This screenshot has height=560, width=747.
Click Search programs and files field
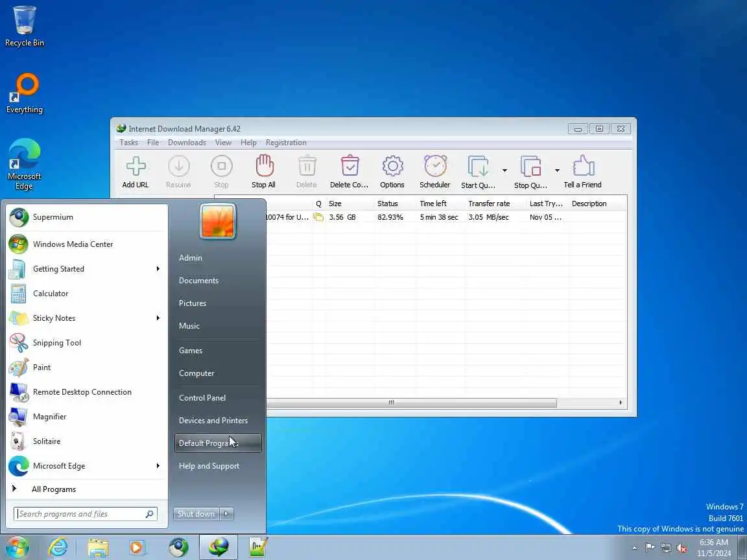tap(86, 514)
